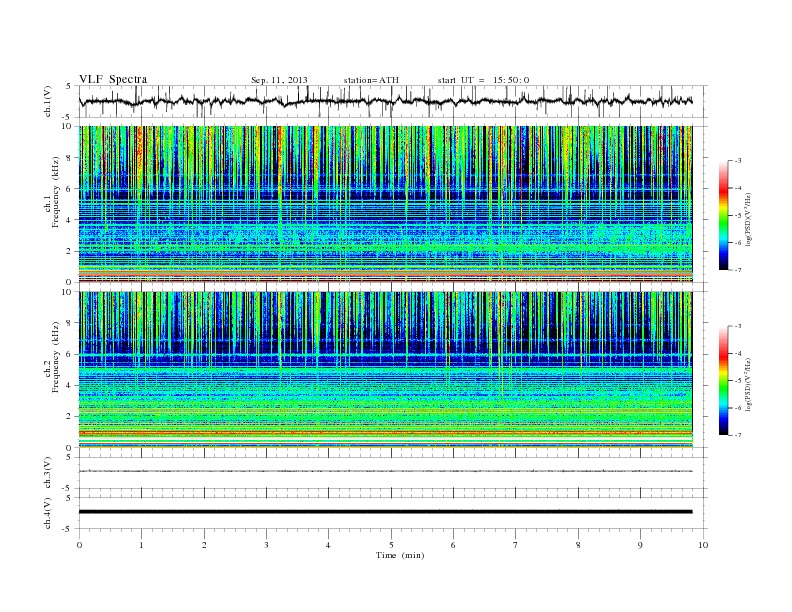Click the '-7' value on ch.2 colorbar
Screen dimensions: 792x612
tap(738, 435)
